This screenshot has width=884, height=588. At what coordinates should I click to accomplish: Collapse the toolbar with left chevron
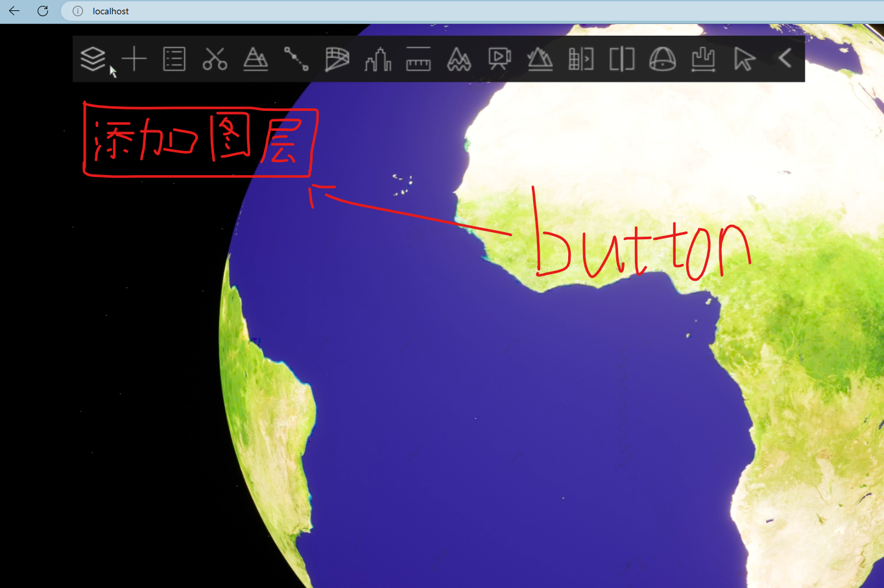click(785, 58)
